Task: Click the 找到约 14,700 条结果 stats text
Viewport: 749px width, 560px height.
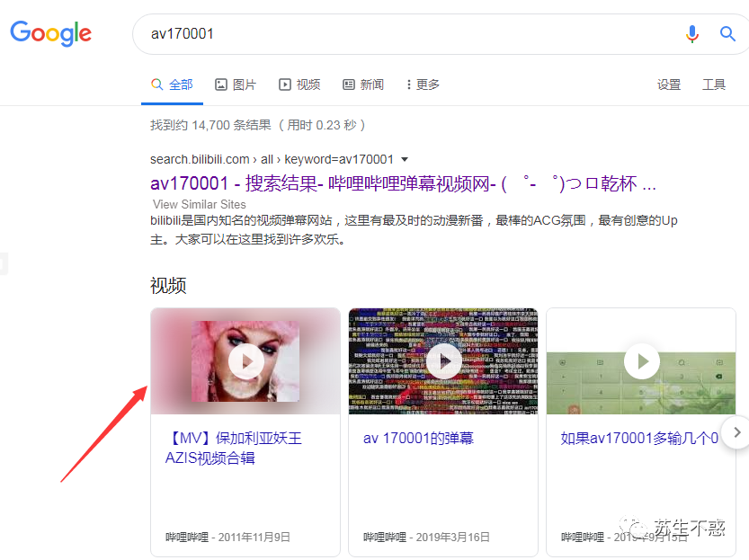Action: [258, 125]
